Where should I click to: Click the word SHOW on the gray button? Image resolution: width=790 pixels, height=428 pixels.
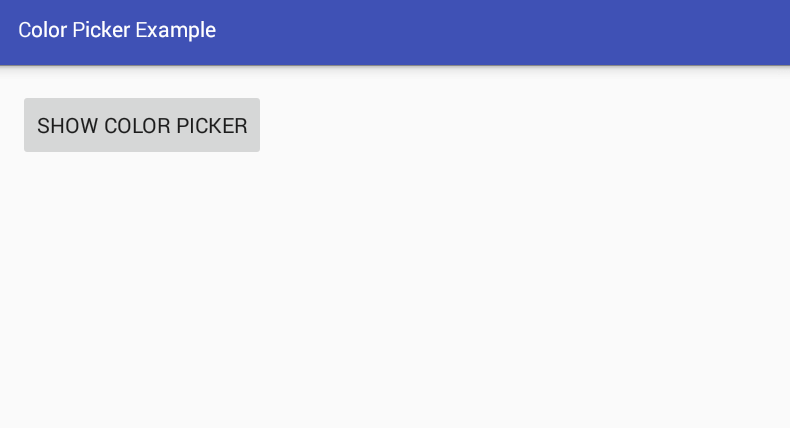[x=68, y=126]
